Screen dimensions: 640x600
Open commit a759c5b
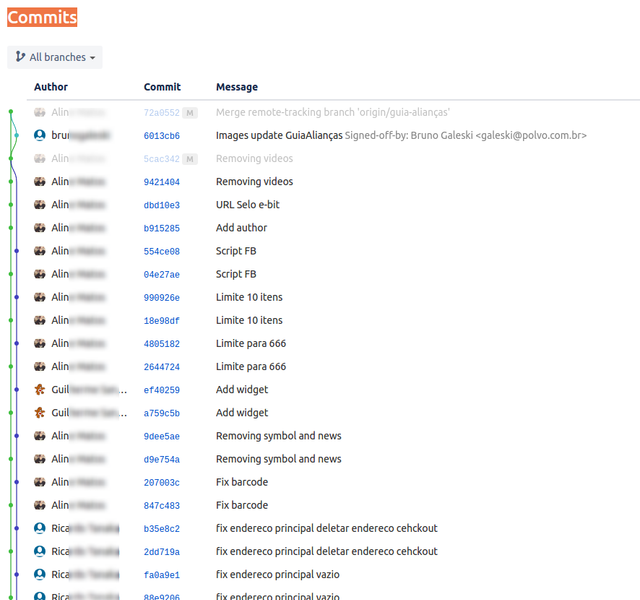click(162, 413)
